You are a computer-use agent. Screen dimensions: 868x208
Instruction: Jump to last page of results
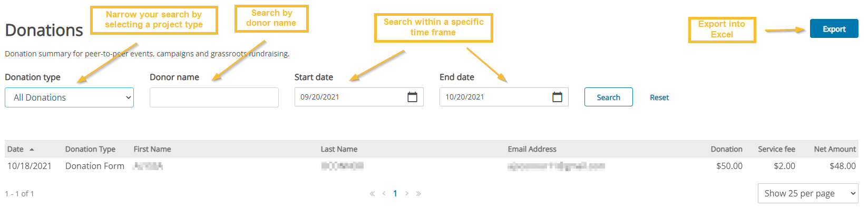pos(418,194)
